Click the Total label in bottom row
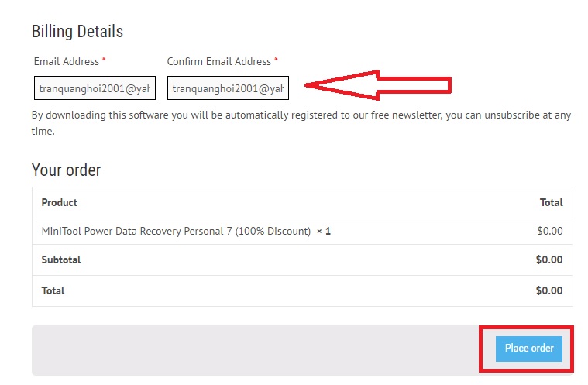 point(53,290)
